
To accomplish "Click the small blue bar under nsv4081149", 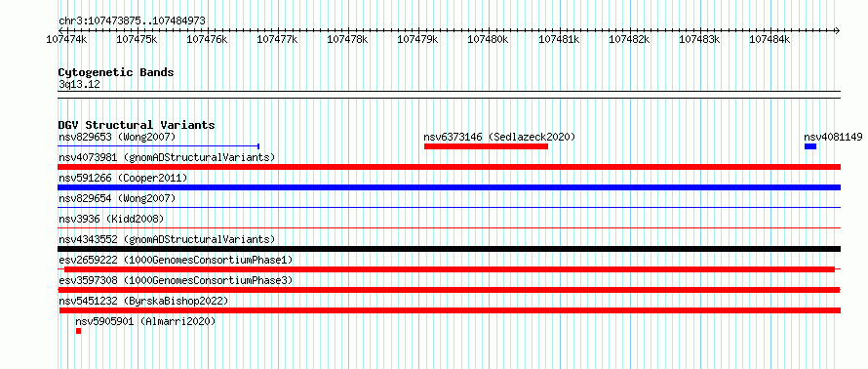I will click(810, 146).
